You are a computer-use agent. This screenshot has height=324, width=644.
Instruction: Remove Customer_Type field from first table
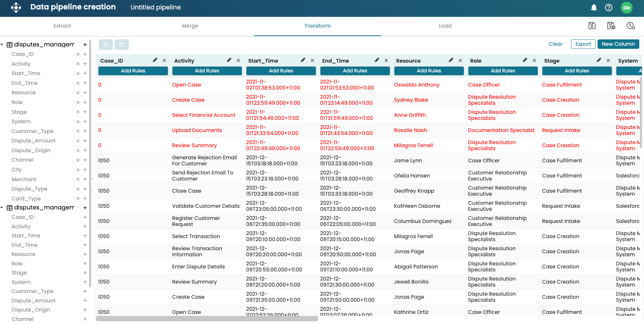pyautogui.click(x=78, y=131)
